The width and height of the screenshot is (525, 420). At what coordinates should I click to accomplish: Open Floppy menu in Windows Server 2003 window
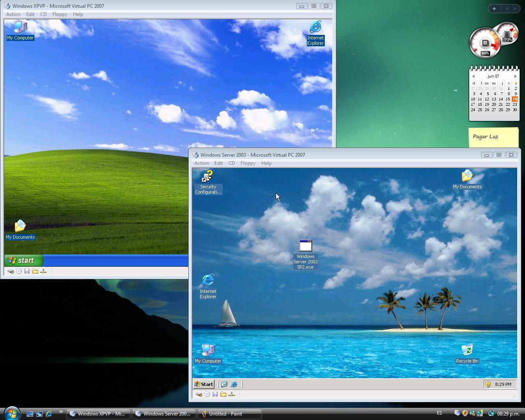(x=248, y=163)
